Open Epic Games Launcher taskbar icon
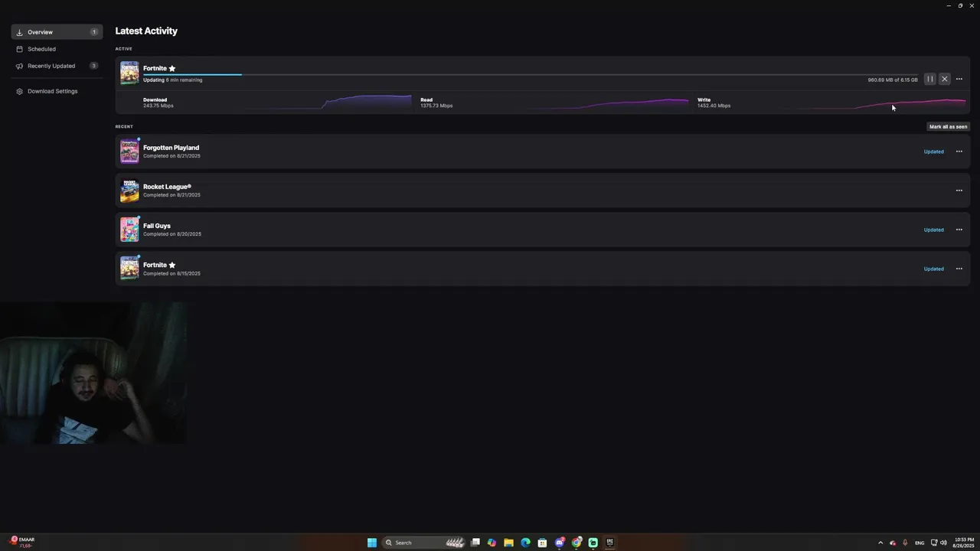980x551 pixels. [610, 543]
